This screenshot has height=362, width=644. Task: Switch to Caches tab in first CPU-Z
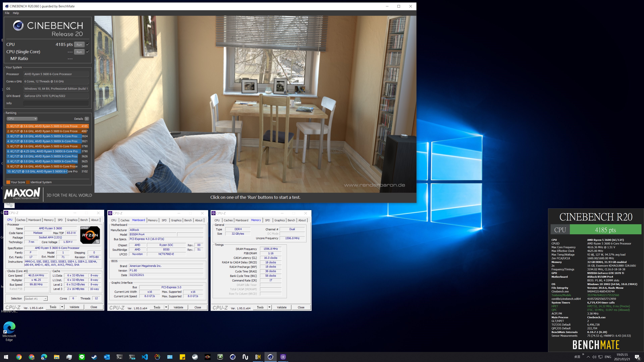pyautogui.click(x=21, y=220)
